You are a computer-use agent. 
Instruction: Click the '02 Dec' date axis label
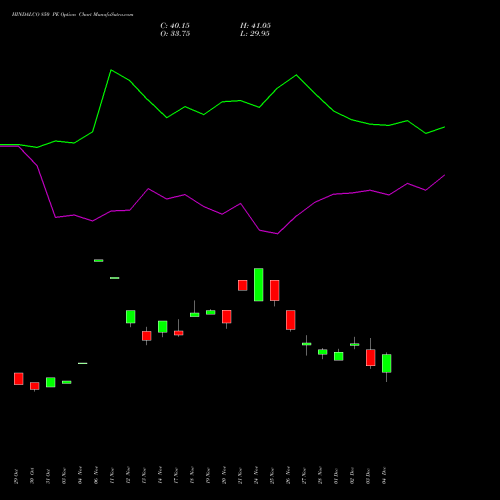(x=352, y=476)
